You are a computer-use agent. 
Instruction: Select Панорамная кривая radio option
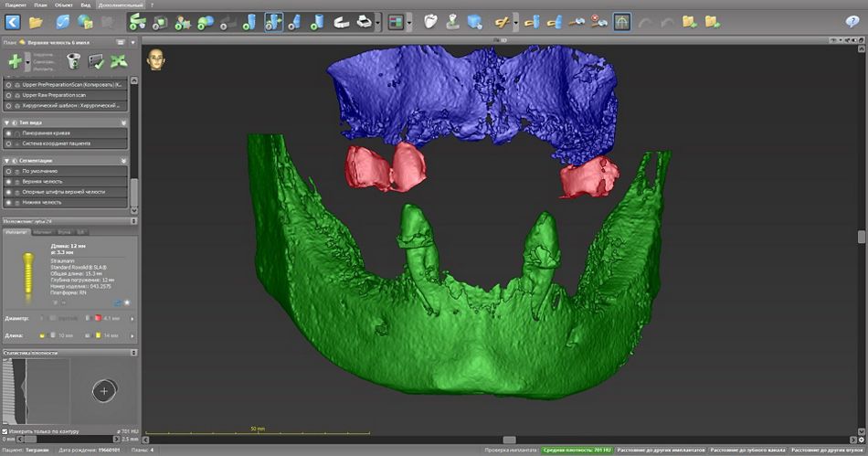coord(9,133)
